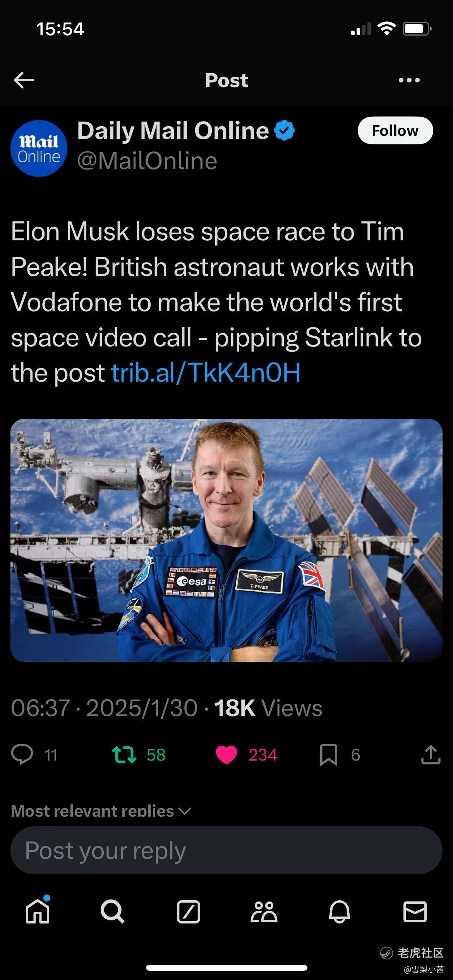
Task: Toggle the green repost icon
Action: coord(124,755)
